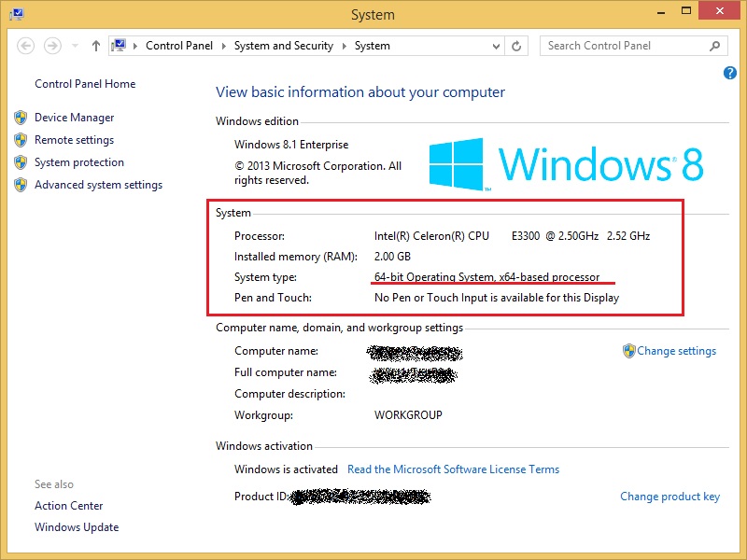
Task: Close the System window
Action: pyautogui.click(x=719, y=10)
